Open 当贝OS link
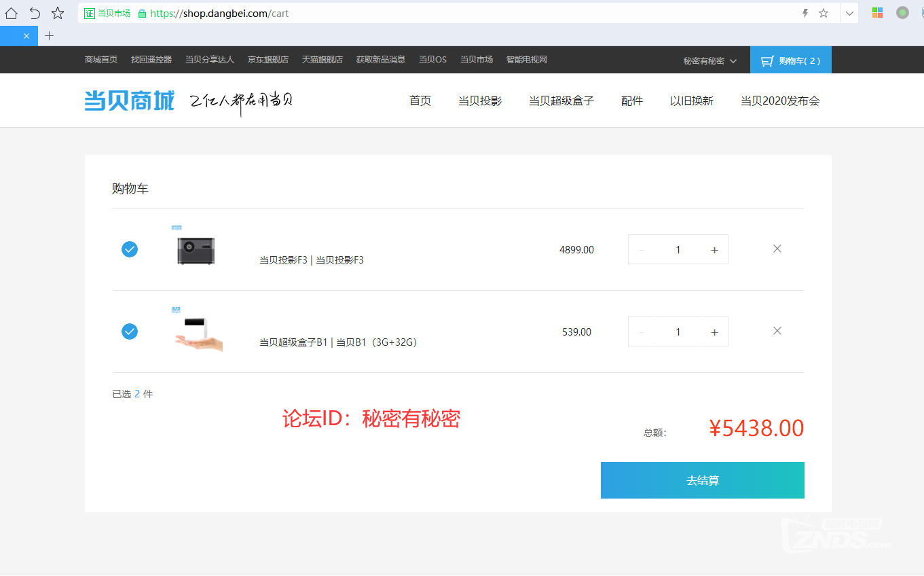924x576 pixels. click(432, 60)
